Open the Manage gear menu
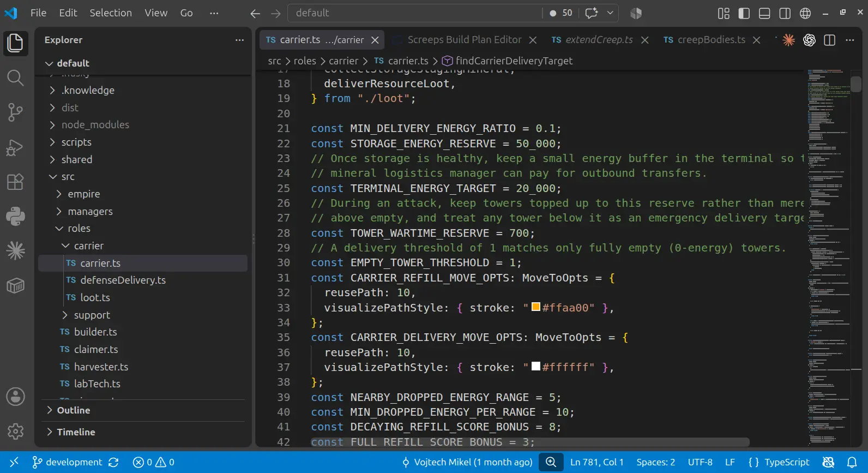The height and width of the screenshot is (473, 868). (x=15, y=431)
